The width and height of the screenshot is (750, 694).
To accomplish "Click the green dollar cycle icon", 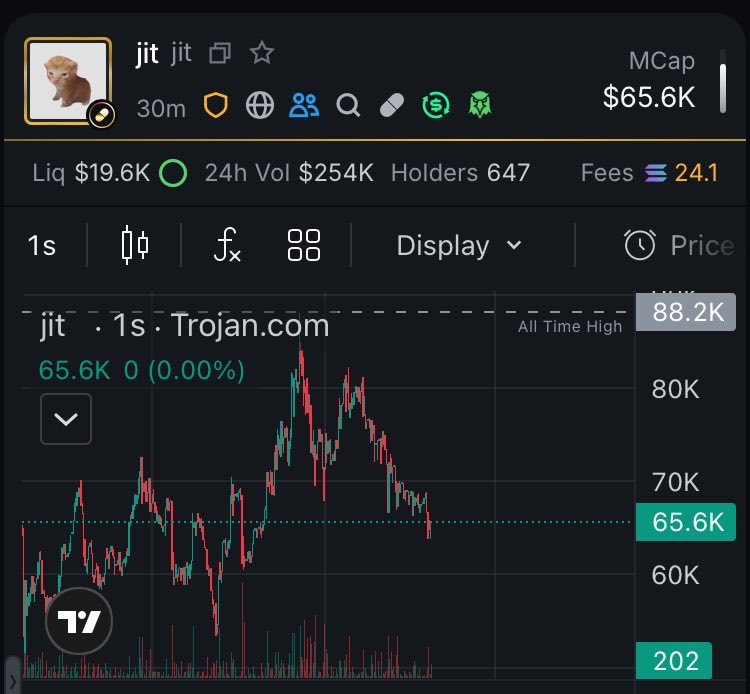I will tap(436, 105).
